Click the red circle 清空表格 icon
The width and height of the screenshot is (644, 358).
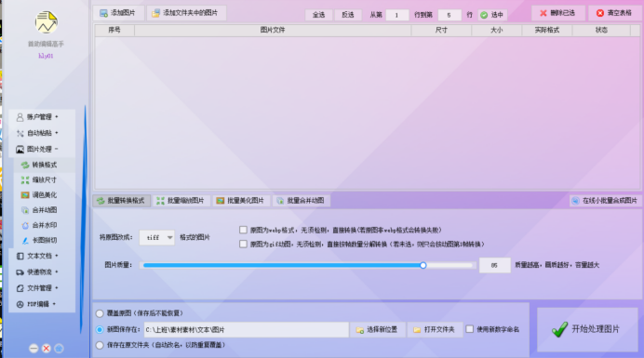point(600,13)
